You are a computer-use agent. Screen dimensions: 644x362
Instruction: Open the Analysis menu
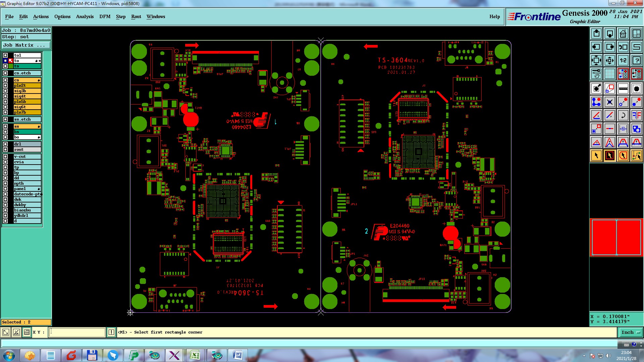pos(85,16)
